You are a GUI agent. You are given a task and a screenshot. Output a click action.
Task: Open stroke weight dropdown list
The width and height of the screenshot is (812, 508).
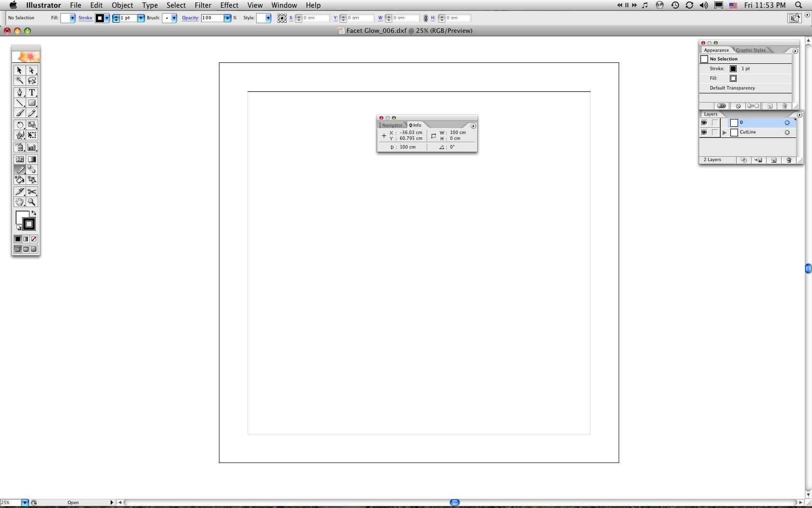(141, 18)
